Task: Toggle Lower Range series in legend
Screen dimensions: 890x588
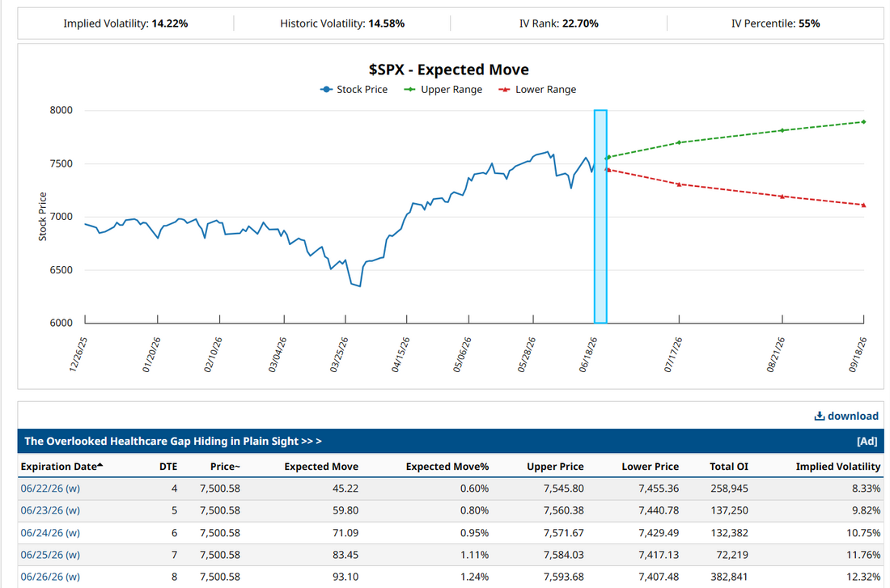Action: pyautogui.click(x=537, y=90)
